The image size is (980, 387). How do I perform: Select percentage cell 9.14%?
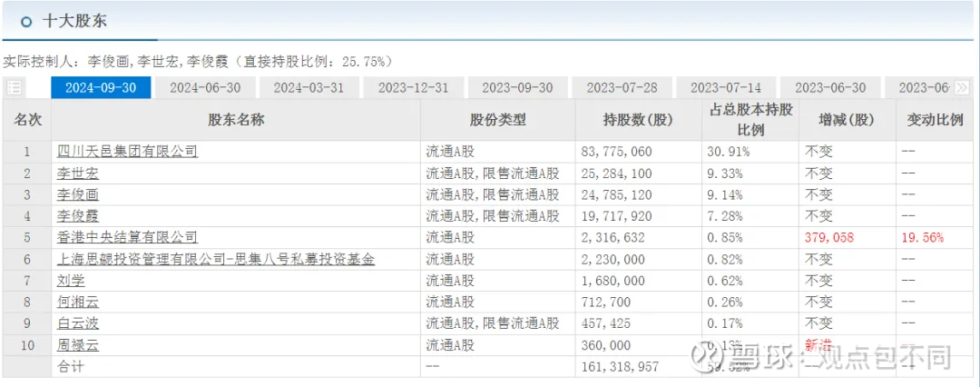725,194
